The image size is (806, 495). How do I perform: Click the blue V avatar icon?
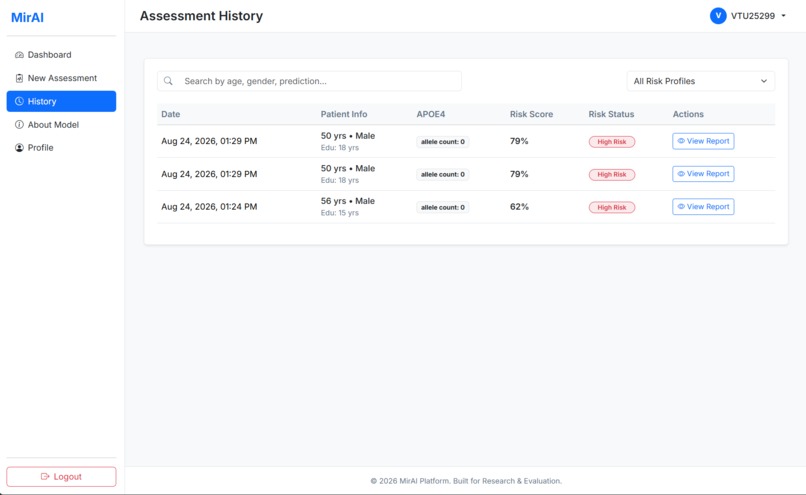(718, 16)
